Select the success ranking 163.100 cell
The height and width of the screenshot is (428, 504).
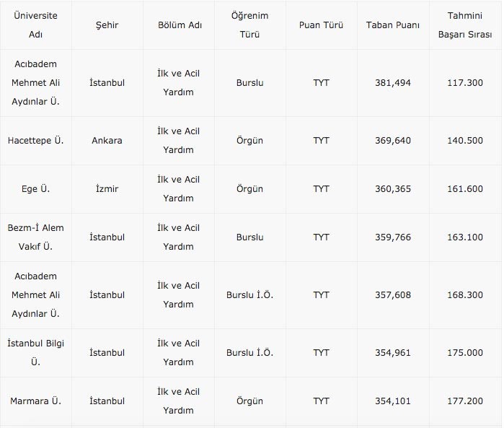[465, 237]
